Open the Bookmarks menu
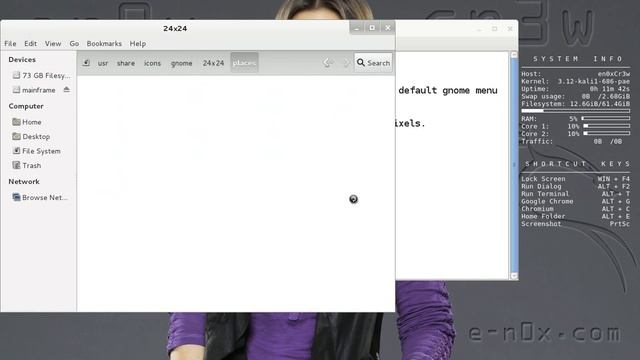Screen dimensions: 640x360 pos(104,44)
